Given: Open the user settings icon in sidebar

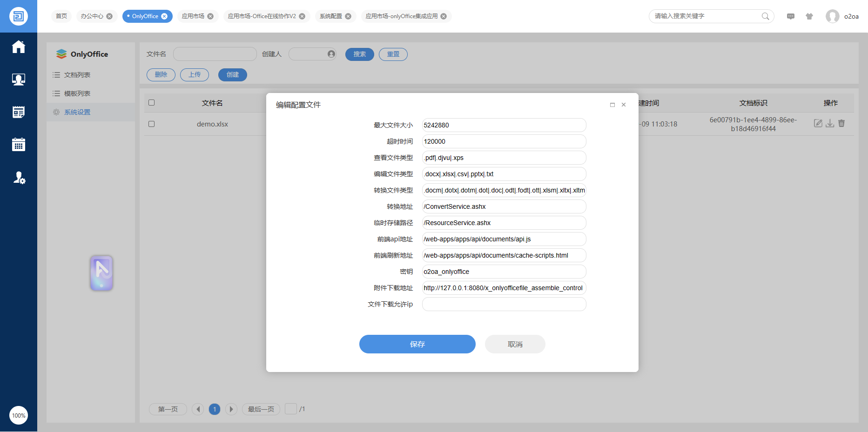Looking at the screenshot, I should [19, 178].
